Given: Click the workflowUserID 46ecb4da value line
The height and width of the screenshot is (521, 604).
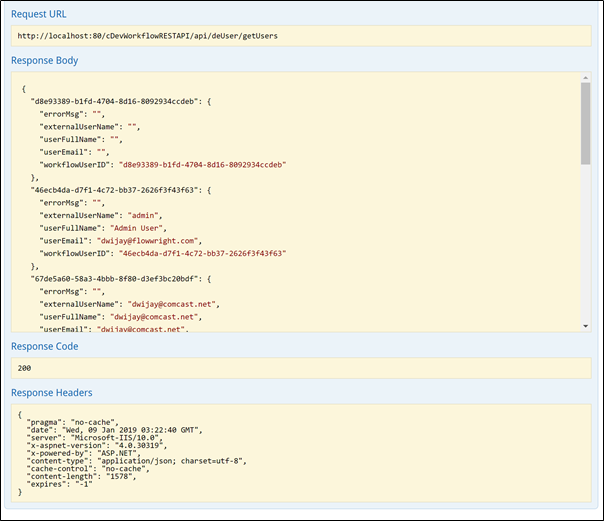Looking at the screenshot, I should coord(163,253).
